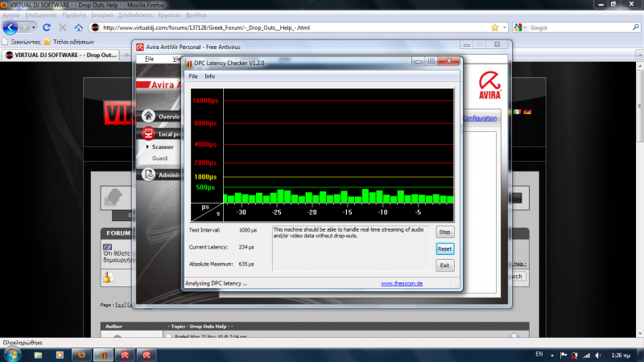This screenshot has height=362, width=644.
Task: Click the Italian flag icon on the webpage
Action: tap(518, 112)
